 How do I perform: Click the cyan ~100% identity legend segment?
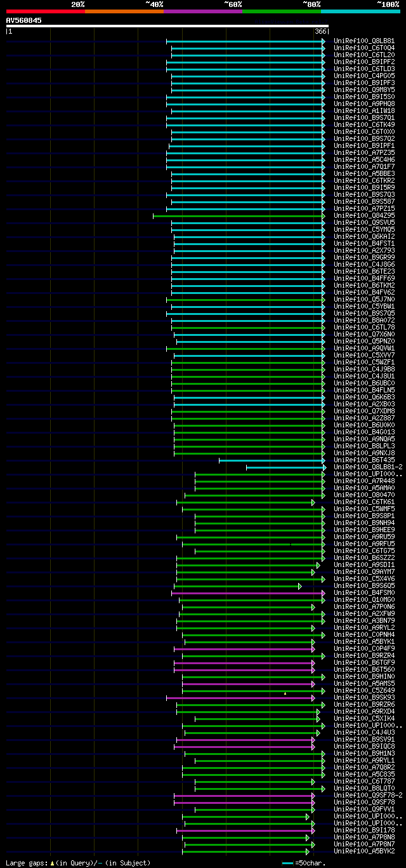pos(360,11)
